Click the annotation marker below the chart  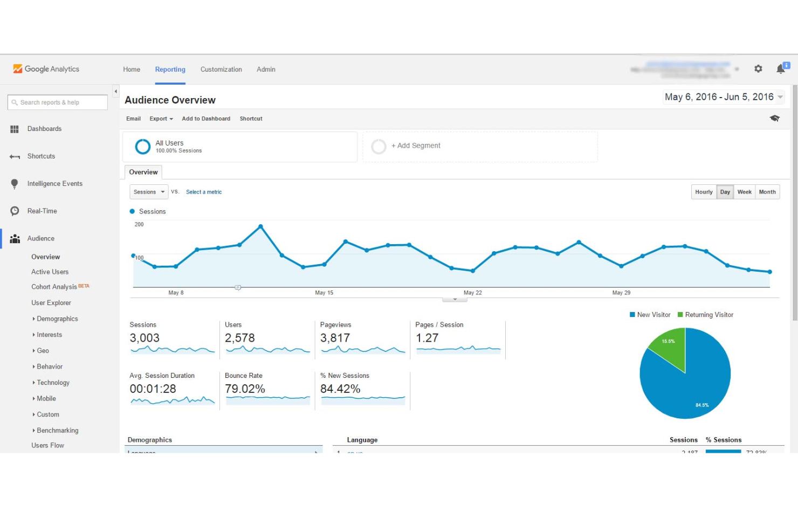pos(238,288)
